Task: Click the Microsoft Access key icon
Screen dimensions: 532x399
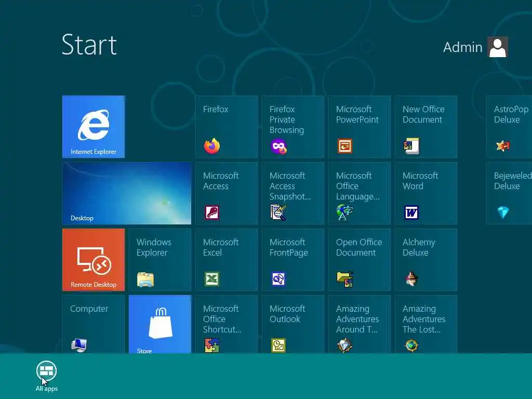Action: pyautogui.click(x=212, y=212)
